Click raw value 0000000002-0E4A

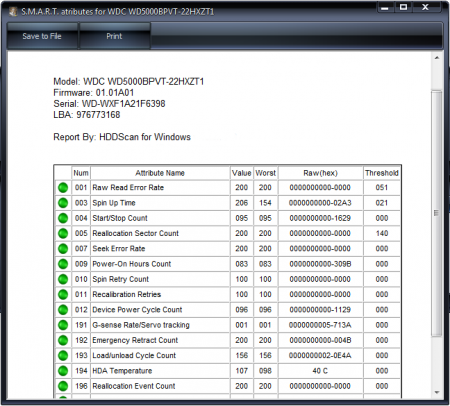320,356
